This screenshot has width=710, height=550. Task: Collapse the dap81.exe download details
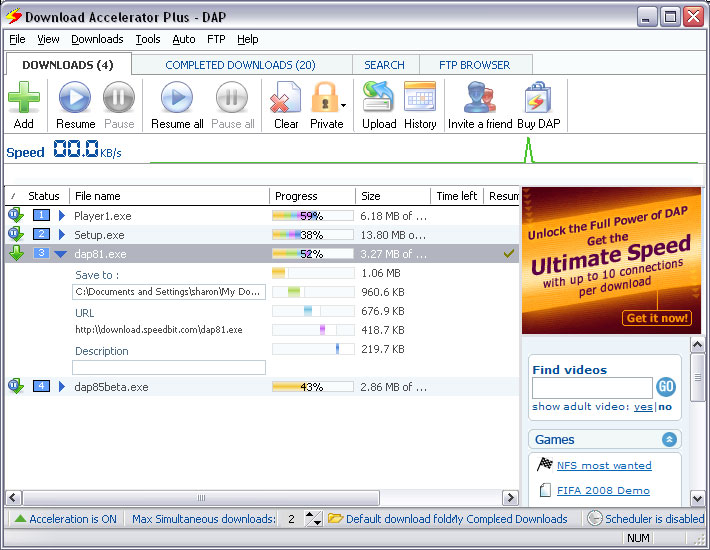[x=61, y=254]
